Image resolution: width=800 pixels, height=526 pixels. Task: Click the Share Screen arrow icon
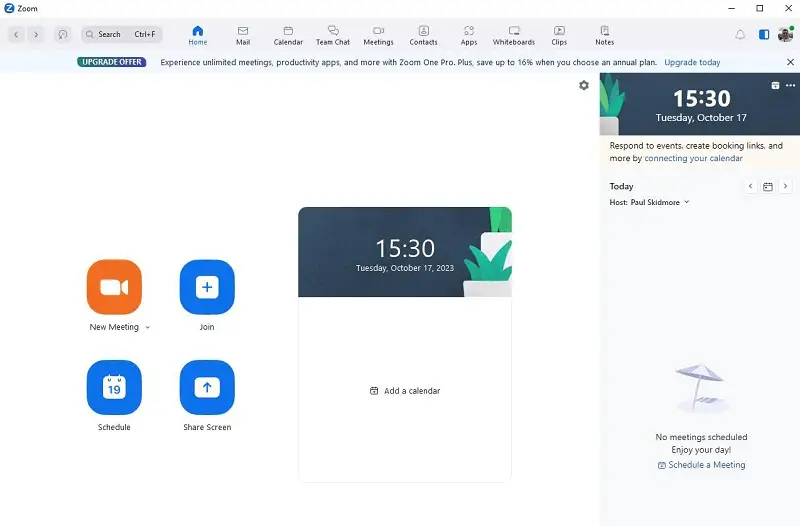(x=207, y=388)
